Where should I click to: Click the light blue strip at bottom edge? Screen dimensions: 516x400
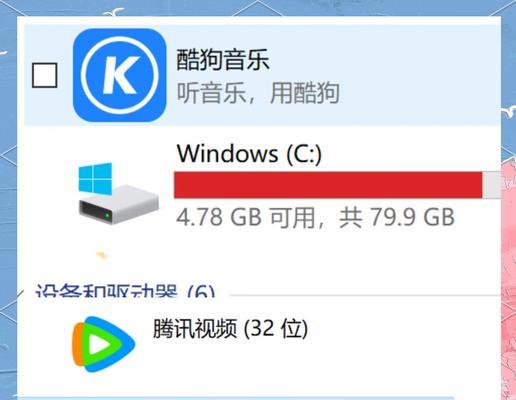click(235, 398)
